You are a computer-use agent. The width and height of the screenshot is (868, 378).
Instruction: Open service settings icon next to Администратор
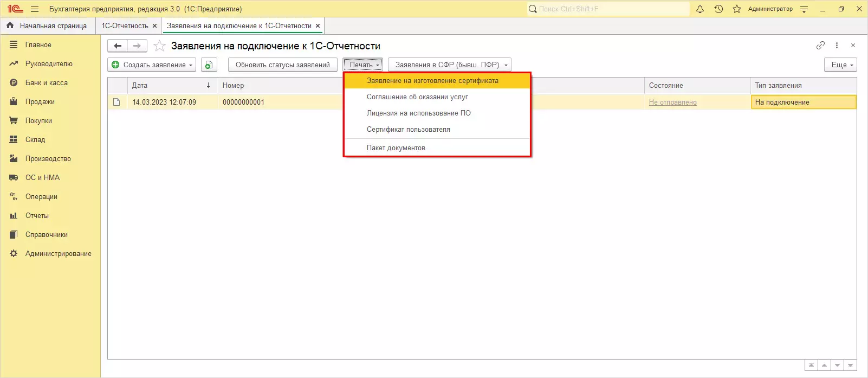click(x=804, y=9)
